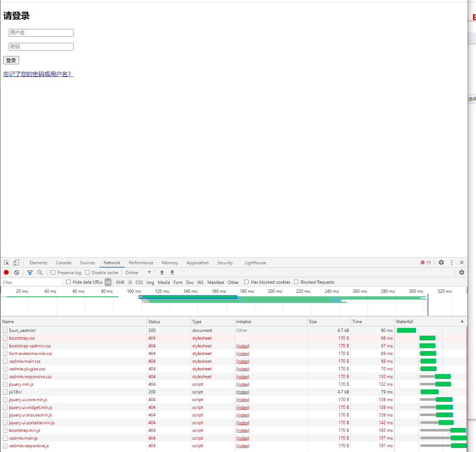Check Hide data URLs option
This screenshot has width=476, height=452.
(x=68, y=282)
